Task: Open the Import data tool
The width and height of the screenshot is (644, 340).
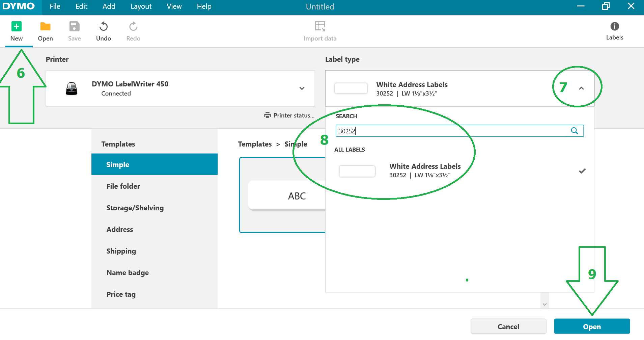Action: (x=320, y=27)
